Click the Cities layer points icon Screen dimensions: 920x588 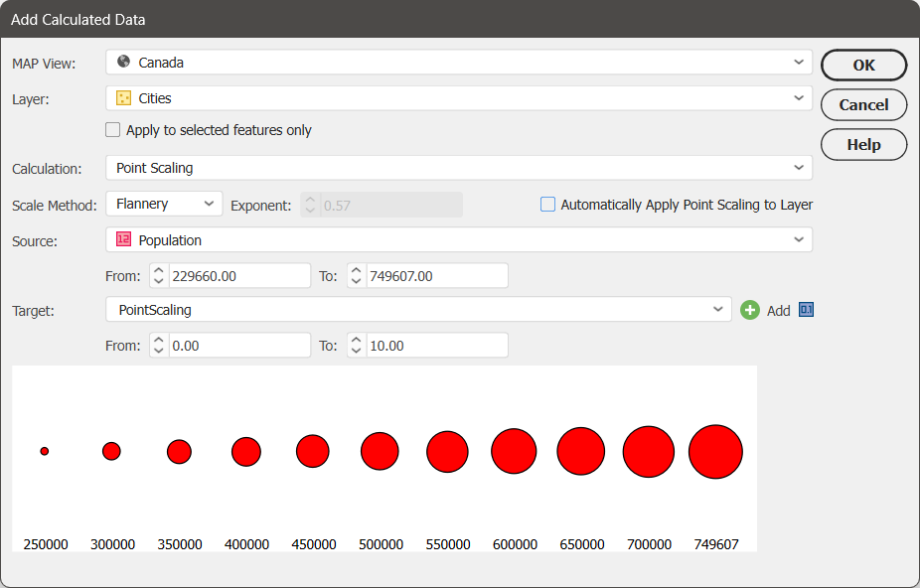click(123, 98)
